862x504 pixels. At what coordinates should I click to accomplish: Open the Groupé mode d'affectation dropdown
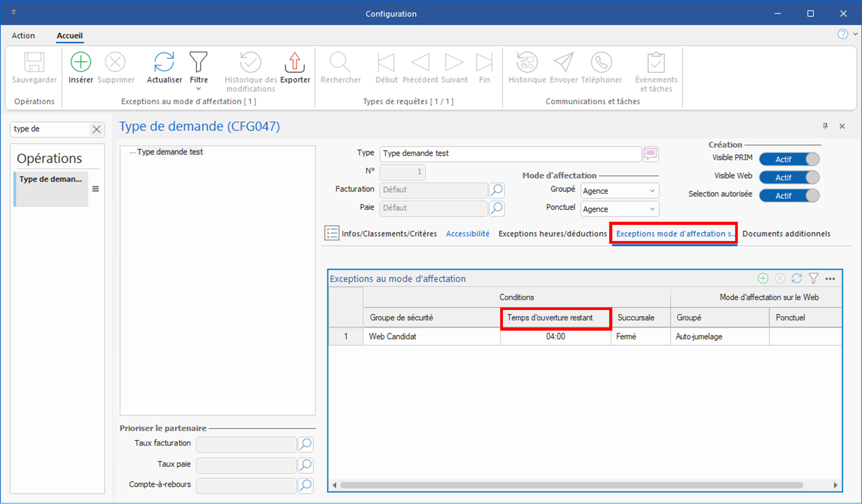point(652,191)
